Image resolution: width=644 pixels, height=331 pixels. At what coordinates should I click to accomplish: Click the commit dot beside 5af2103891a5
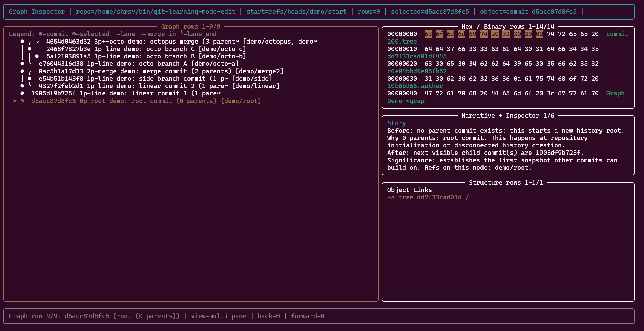37,56
